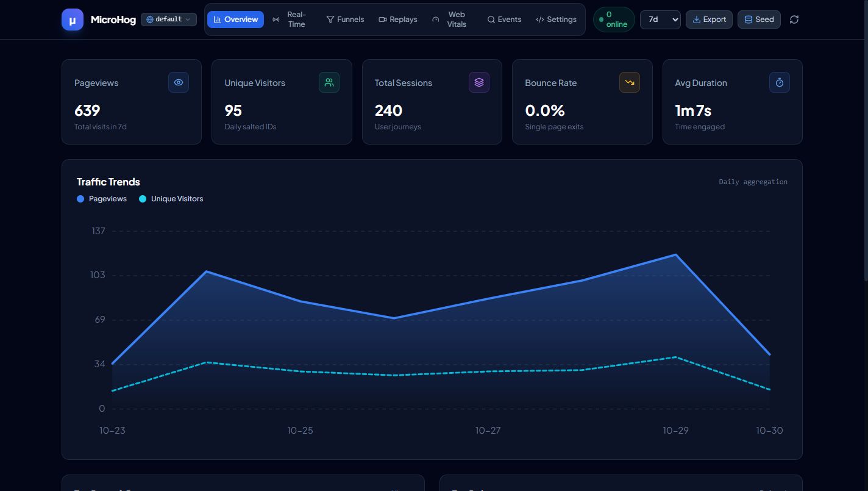Click the MicroHog brand name
This screenshot has height=491, width=868.
pyautogui.click(x=113, y=20)
